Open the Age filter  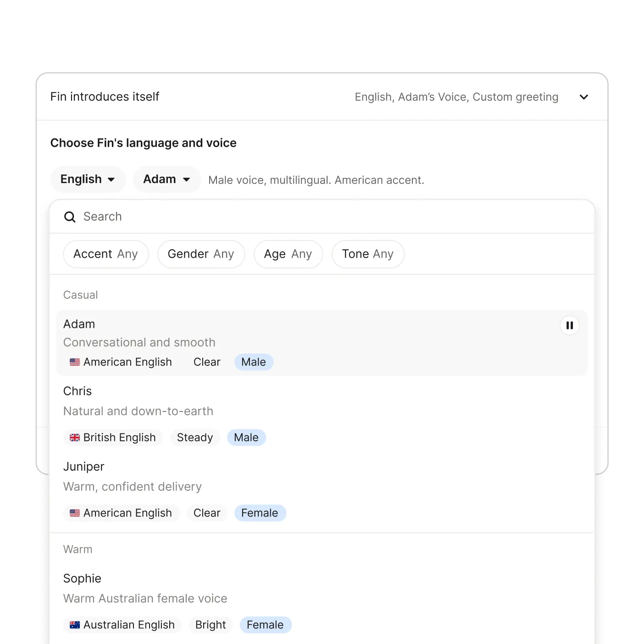[288, 254]
